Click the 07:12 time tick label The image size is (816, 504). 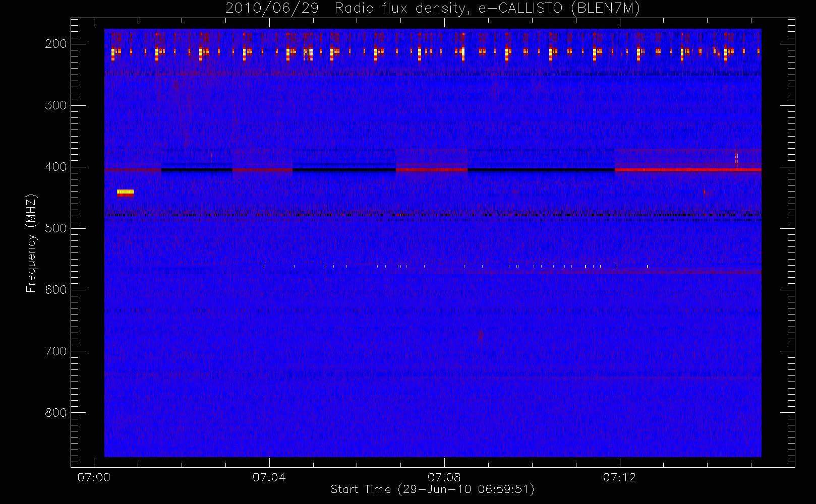[619, 477]
